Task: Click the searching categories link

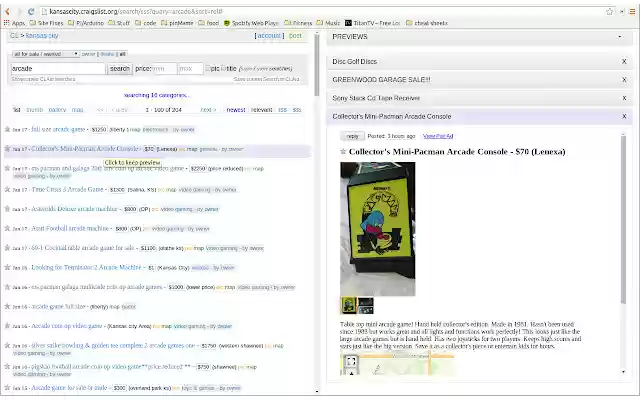Action: (157, 95)
